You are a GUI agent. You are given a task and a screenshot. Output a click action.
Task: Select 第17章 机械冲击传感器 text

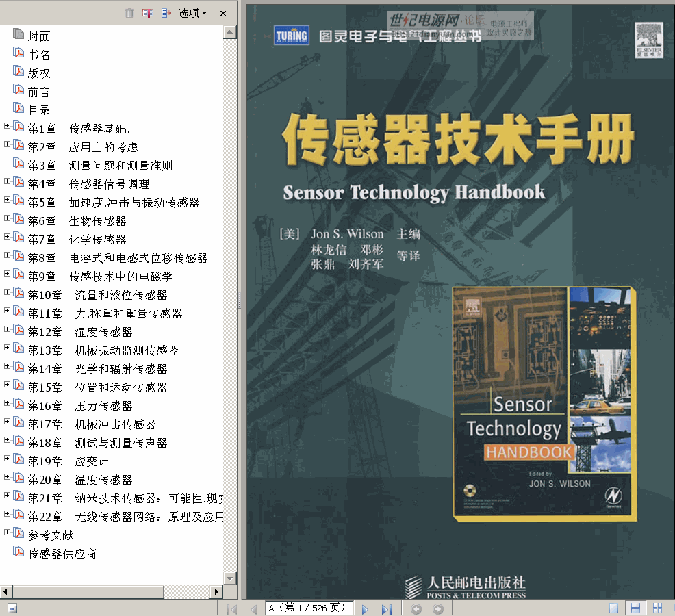(x=92, y=424)
